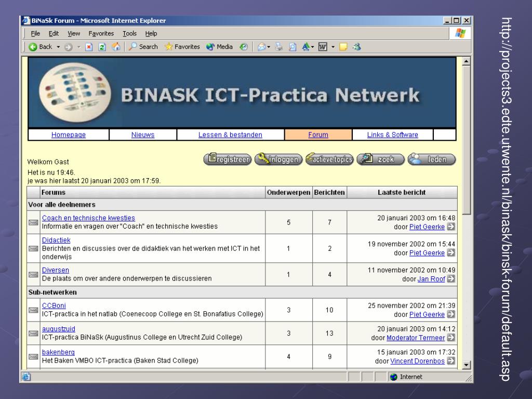This screenshot has width=532, height=399.
Task: Click the BINASK ICT-Practica Netwerk banner logo
Action: pyautogui.click(x=242, y=92)
